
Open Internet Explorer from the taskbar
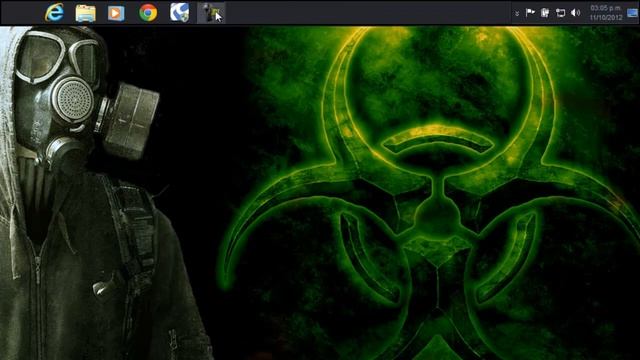54,12
